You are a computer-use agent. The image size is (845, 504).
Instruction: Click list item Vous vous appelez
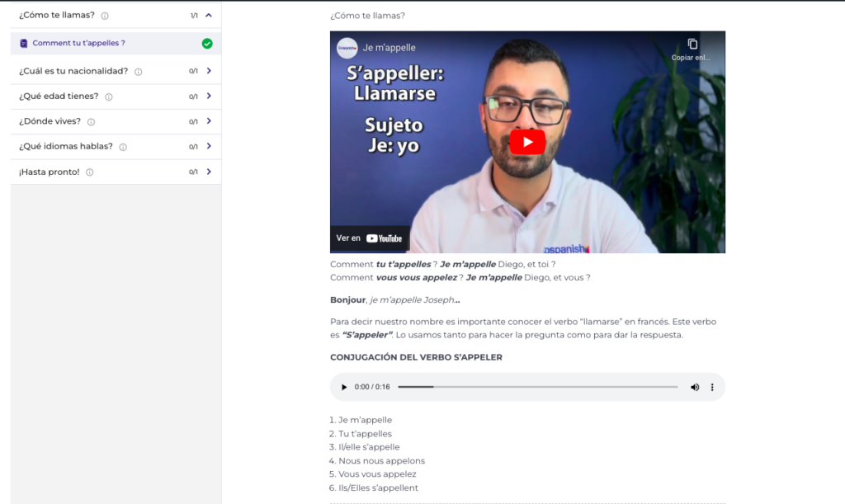[x=377, y=474]
